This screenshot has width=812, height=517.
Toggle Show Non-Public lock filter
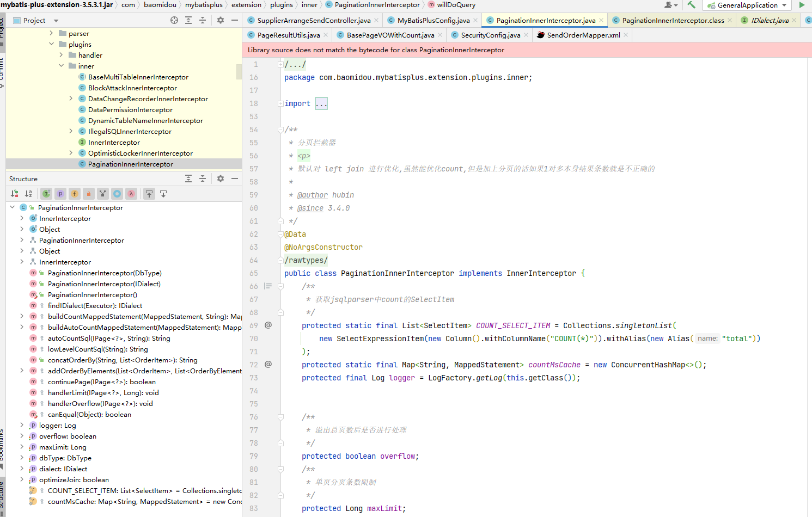89,193
